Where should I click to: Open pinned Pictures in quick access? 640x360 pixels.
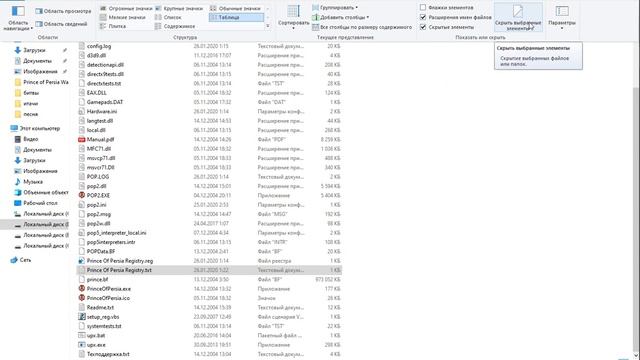(x=40, y=71)
